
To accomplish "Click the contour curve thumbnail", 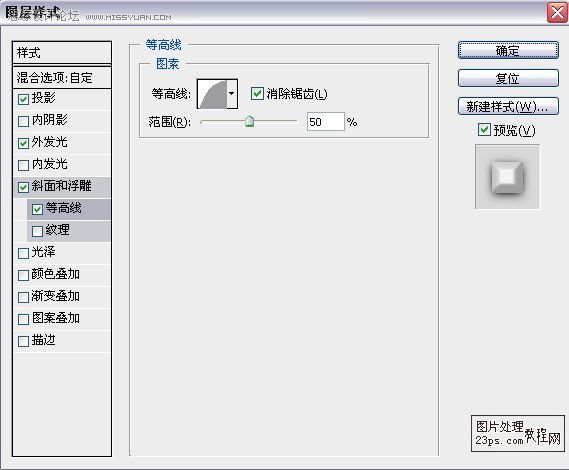I will [212, 94].
